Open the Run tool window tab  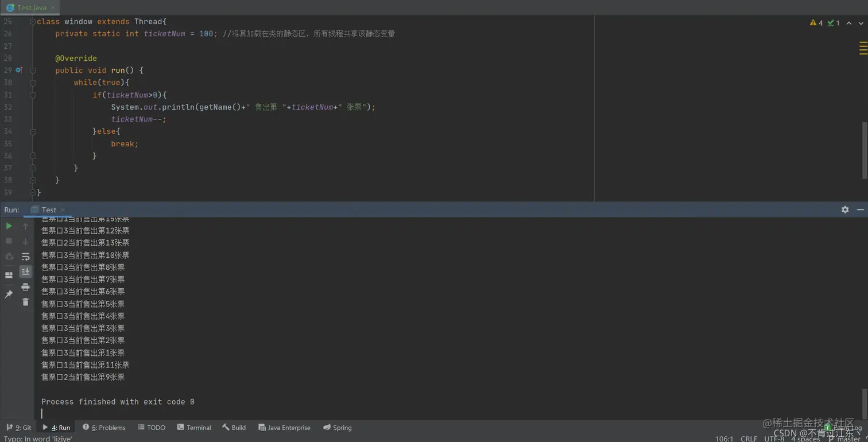[x=56, y=428]
